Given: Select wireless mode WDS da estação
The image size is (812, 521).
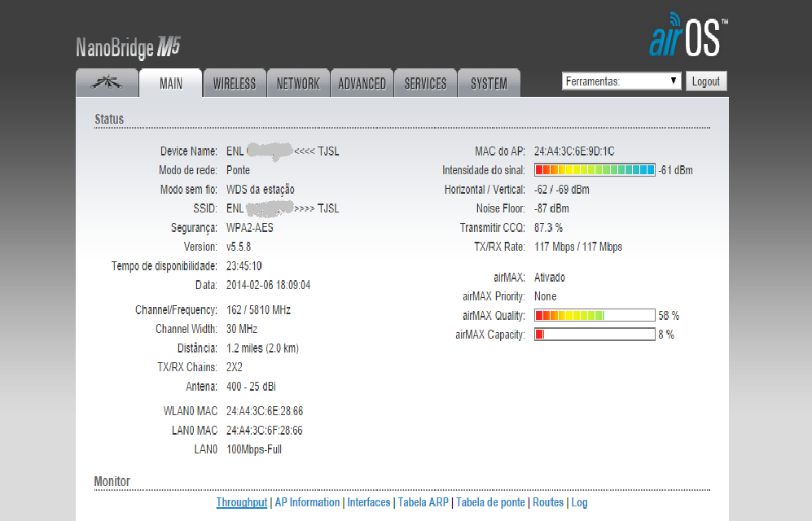Looking at the screenshot, I should 261,190.
